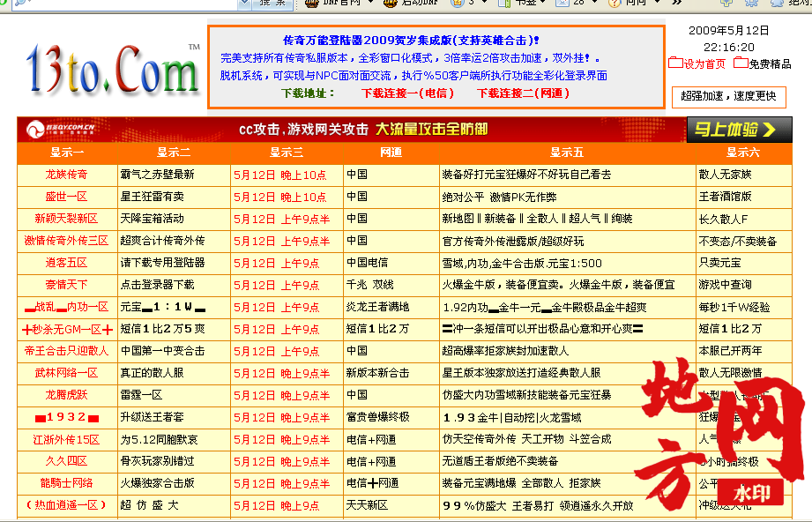Click the opening time in the 逍客五区 row
Image resolution: width=812 pixels, height=522 pixels.
pyautogui.click(x=277, y=263)
